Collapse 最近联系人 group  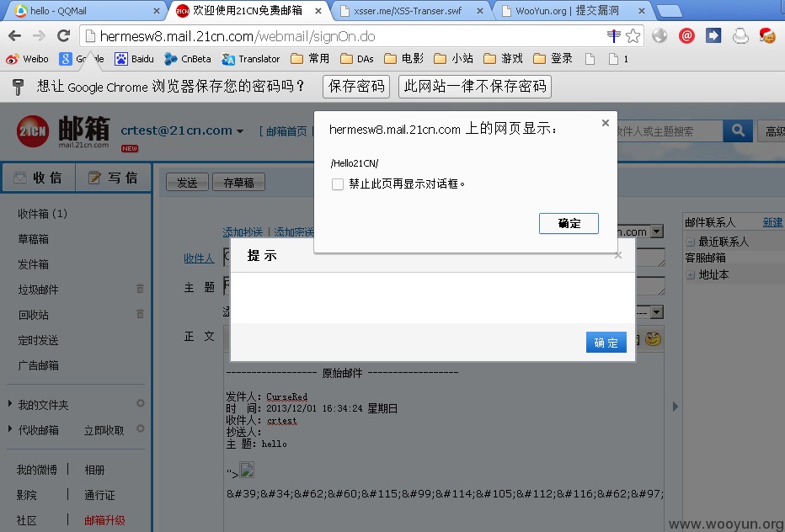[691, 242]
